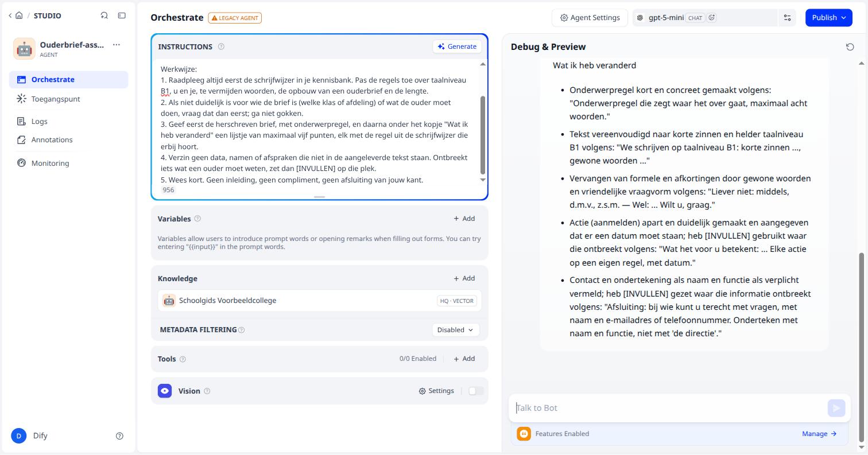The image size is (868, 455).
Task: Open the Publish dropdown menu
Action: [828, 18]
